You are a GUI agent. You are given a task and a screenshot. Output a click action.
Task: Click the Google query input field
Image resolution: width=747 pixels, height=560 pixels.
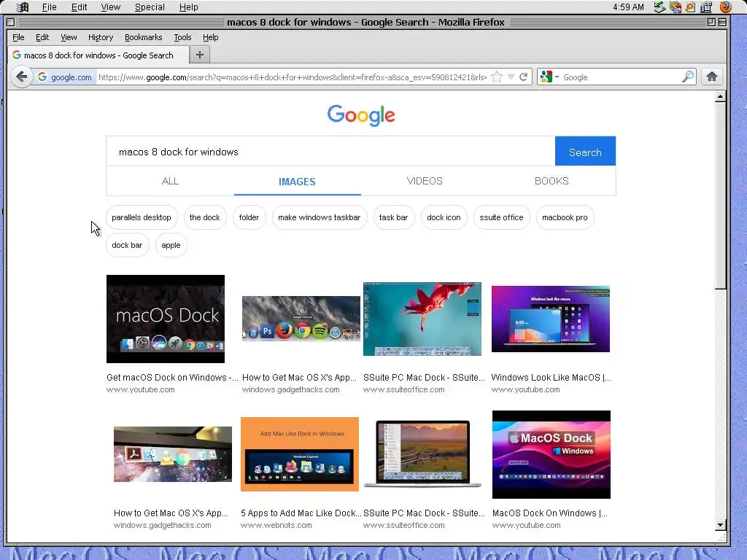click(330, 152)
